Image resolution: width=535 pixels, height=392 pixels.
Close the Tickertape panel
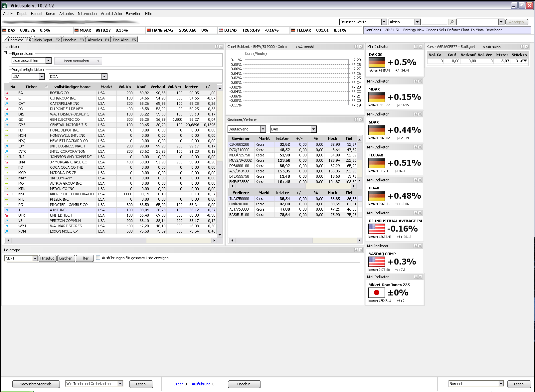coord(361,250)
